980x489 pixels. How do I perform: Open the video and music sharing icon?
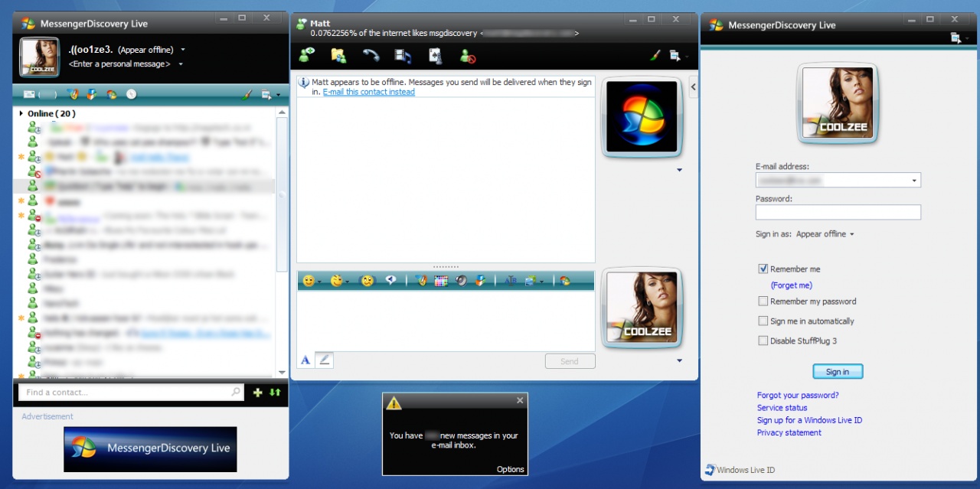[403, 55]
